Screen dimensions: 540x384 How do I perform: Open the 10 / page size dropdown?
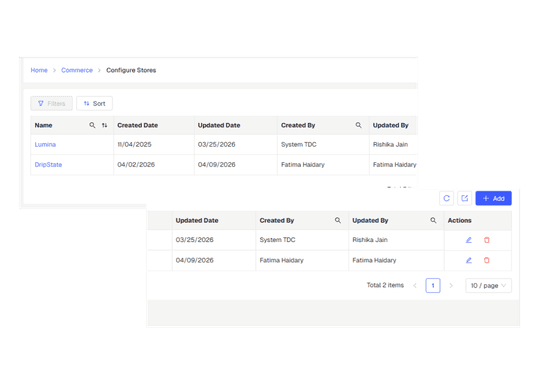(488, 286)
